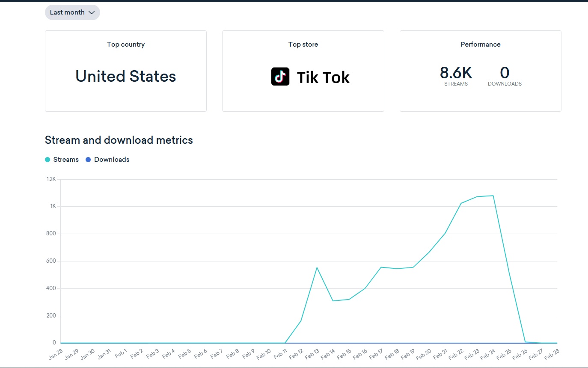Click the TikTok logo icon
The image size is (588, 368).
(x=280, y=77)
